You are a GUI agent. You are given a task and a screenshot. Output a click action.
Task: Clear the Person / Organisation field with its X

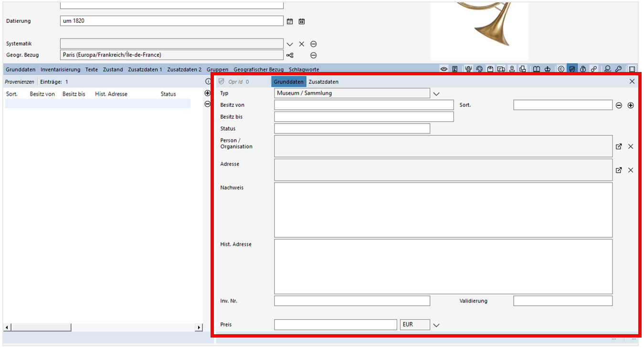point(631,146)
